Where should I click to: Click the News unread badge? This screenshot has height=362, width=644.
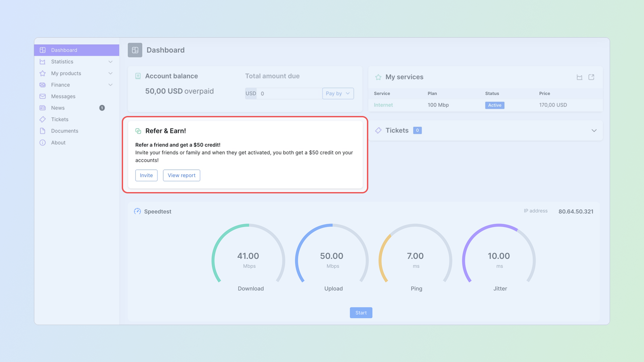tap(102, 108)
